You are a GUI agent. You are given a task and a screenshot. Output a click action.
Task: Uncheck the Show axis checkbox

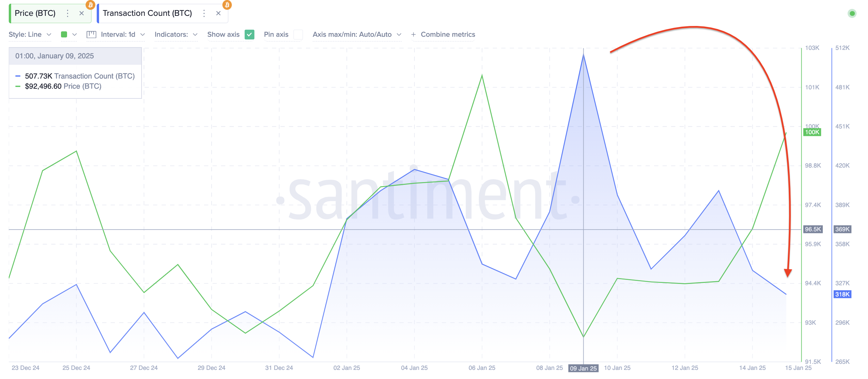249,34
